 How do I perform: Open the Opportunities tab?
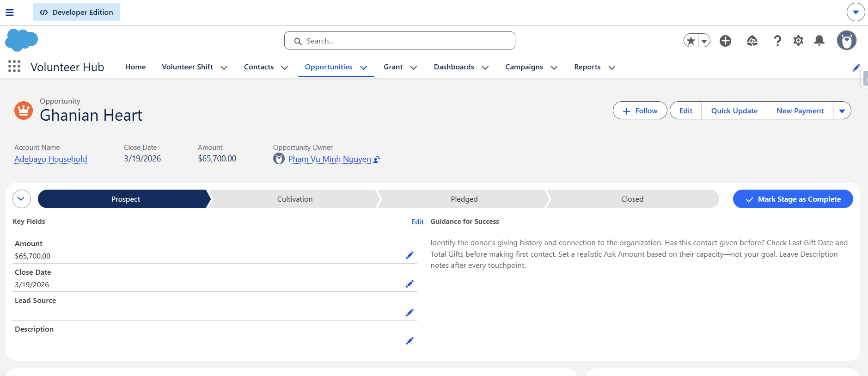click(329, 67)
